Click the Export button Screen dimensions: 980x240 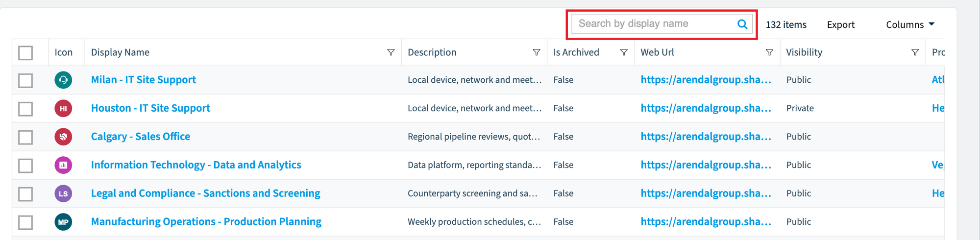point(841,24)
